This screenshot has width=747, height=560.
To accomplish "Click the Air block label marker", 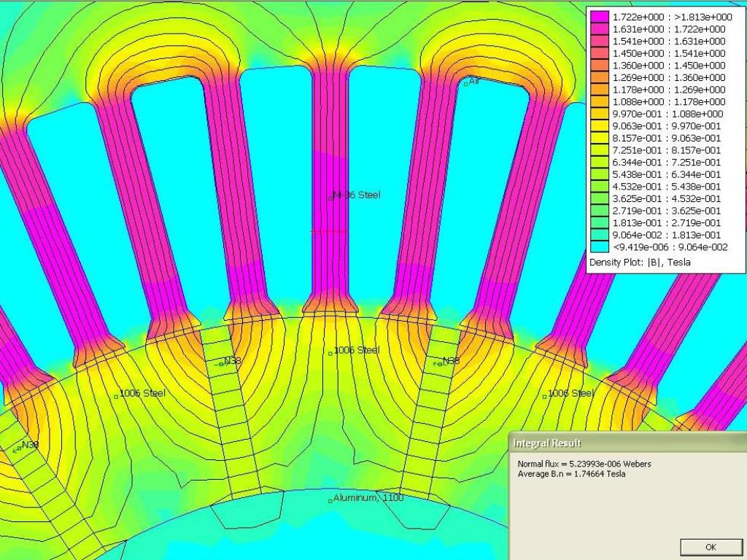I will point(466,83).
